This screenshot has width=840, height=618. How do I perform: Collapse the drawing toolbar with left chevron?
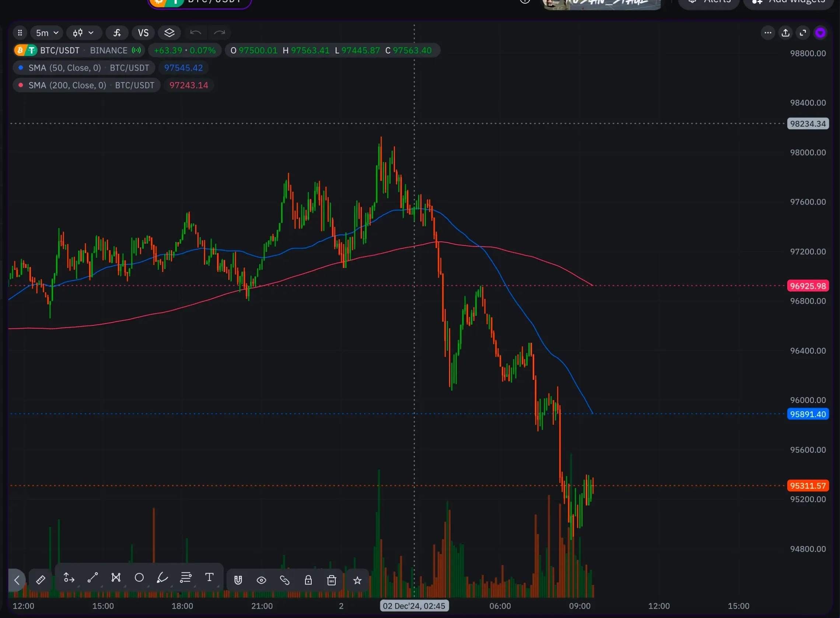pyautogui.click(x=17, y=580)
